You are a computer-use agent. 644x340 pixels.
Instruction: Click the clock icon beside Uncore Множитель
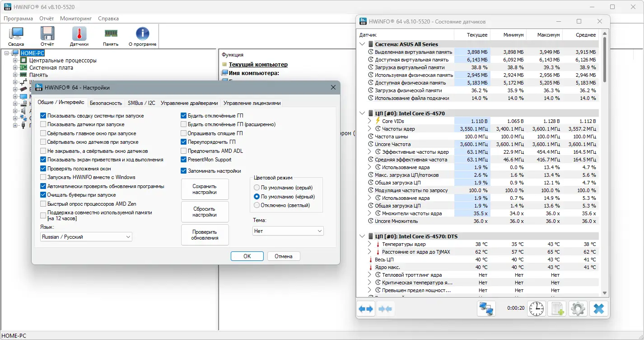click(x=371, y=221)
